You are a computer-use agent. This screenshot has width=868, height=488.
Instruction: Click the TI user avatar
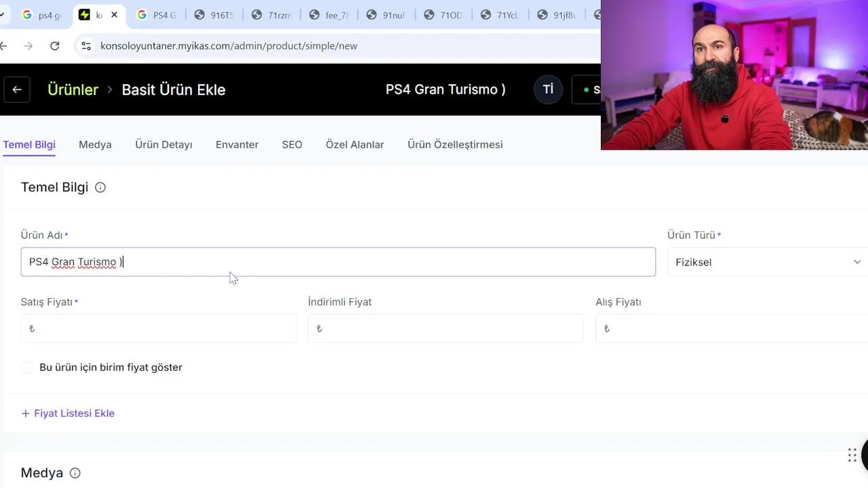(548, 89)
